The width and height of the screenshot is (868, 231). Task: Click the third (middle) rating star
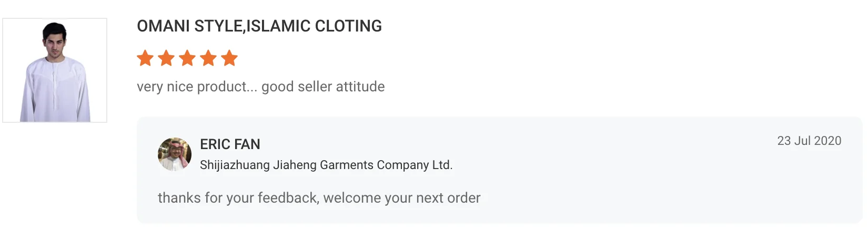[187, 58]
